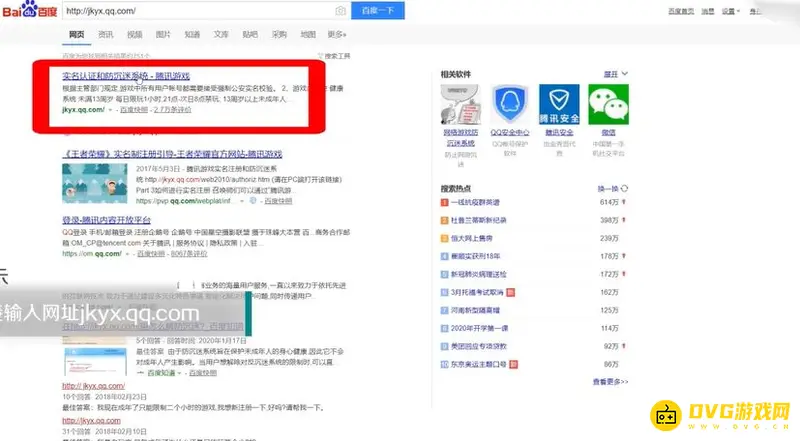Open the 网络游戏防沉迷系统 software icon
Image resolution: width=800 pixels, height=441 pixels.
[460, 104]
